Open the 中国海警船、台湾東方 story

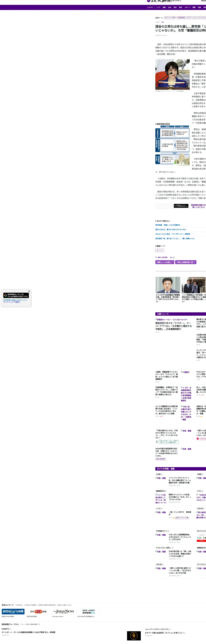[x=167, y=391]
